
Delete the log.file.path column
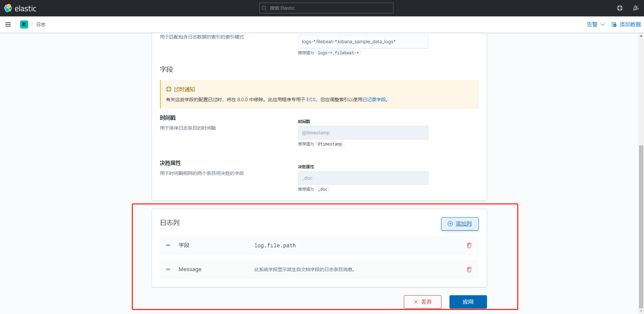point(469,245)
